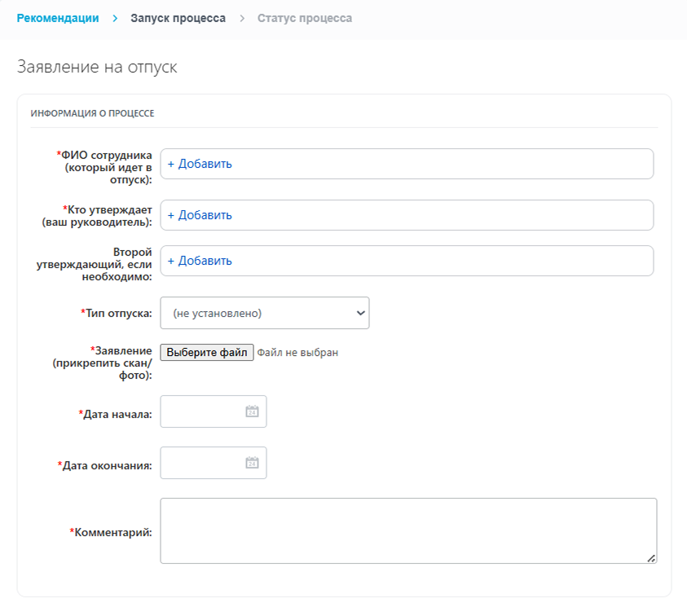Add employee via Добавить in ФИО сотрудника
The height and width of the screenshot is (616, 687).
(x=200, y=164)
